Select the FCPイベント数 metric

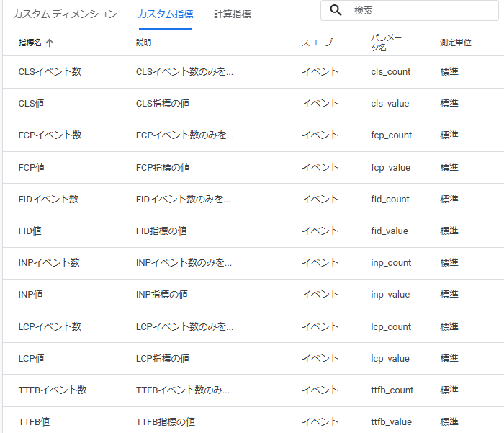click(50, 135)
